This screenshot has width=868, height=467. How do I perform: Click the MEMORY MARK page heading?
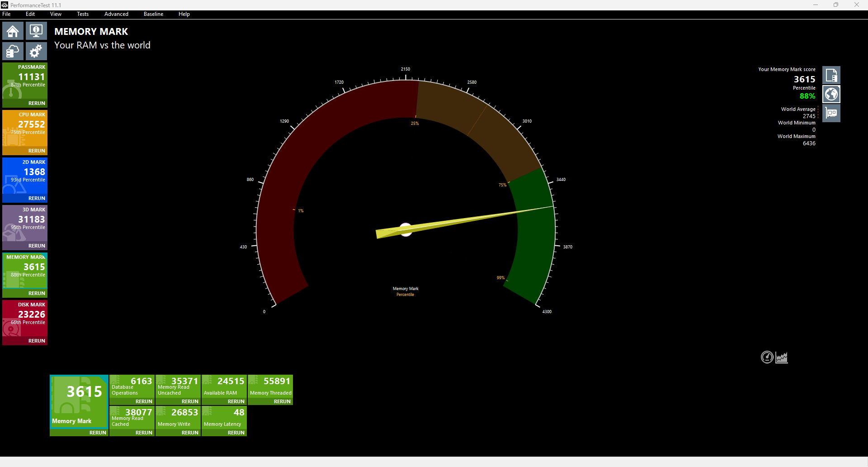[91, 32]
